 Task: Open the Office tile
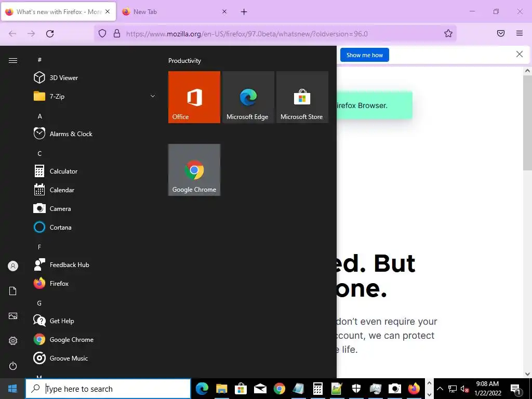[194, 97]
